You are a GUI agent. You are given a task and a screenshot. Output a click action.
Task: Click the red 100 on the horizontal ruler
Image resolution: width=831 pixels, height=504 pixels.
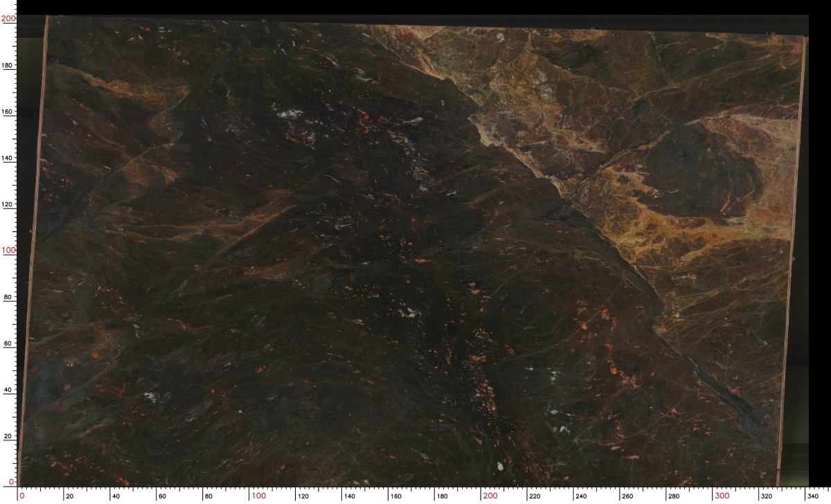[x=258, y=496]
